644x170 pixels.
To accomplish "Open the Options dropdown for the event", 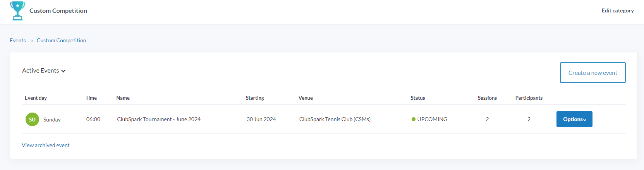I will click(x=574, y=119).
